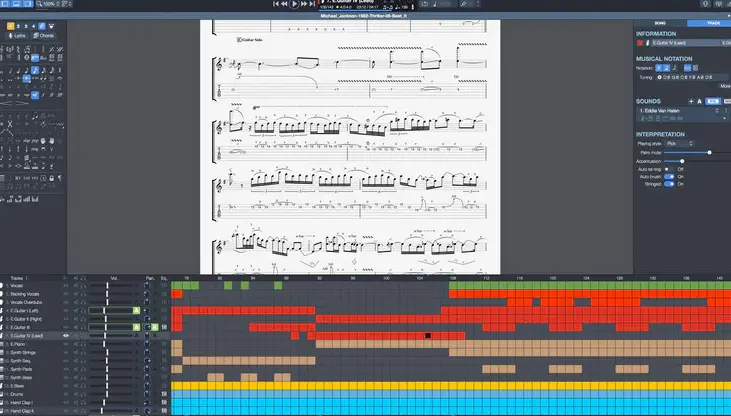Choose the highlighted eighth note duration
Screen dimensions: 731x416
[35, 70]
